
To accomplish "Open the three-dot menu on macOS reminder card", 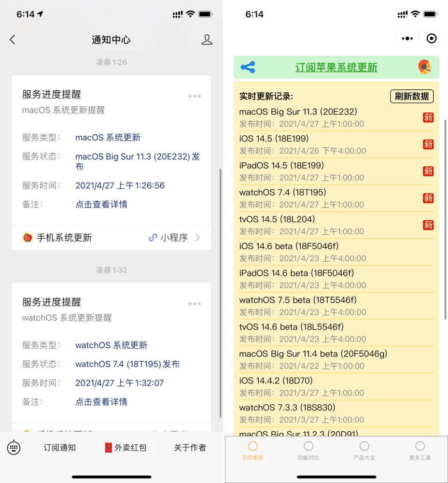I will pos(195,96).
